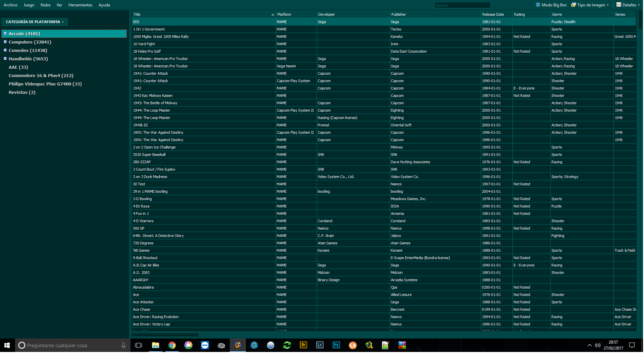The width and height of the screenshot is (644, 362).
Task: Select "Ace Driver: Victory Lap" row
Action: (384, 324)
